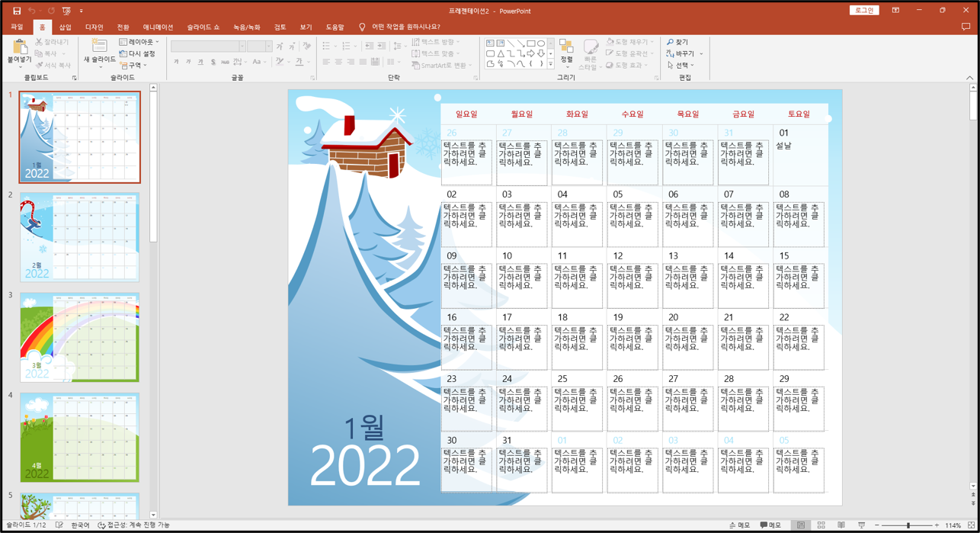Click 다시 설정 to reset the slide
Image resolution: width=980 pixels, height=533 pixels.
click(x=137, y=53)
